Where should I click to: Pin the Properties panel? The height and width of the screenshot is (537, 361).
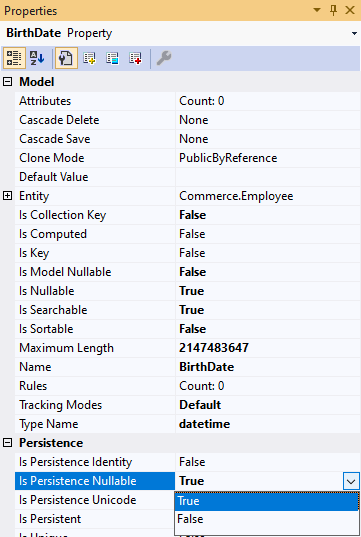(333, 10)
